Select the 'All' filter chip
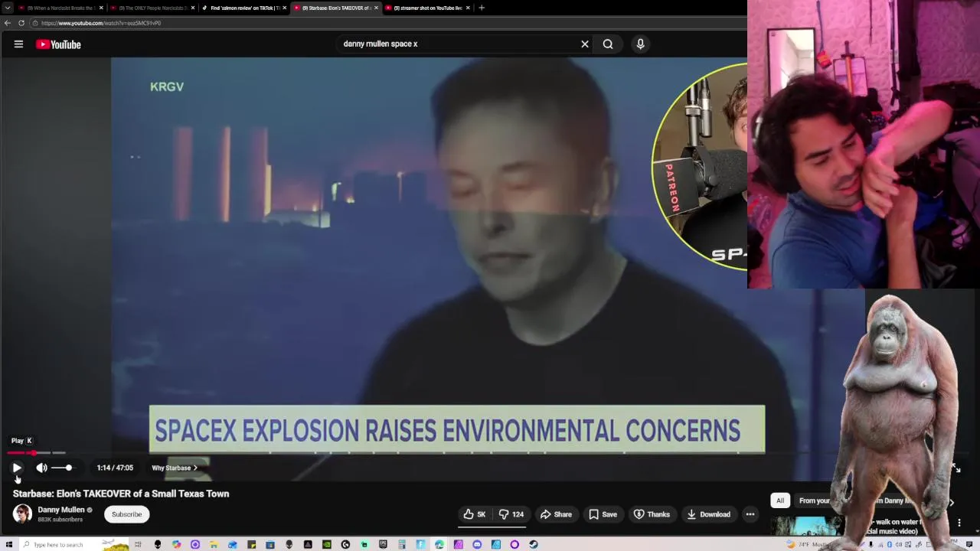Image resolution: width=980 pixels, height=551 pixels. [x=779, y=500]
